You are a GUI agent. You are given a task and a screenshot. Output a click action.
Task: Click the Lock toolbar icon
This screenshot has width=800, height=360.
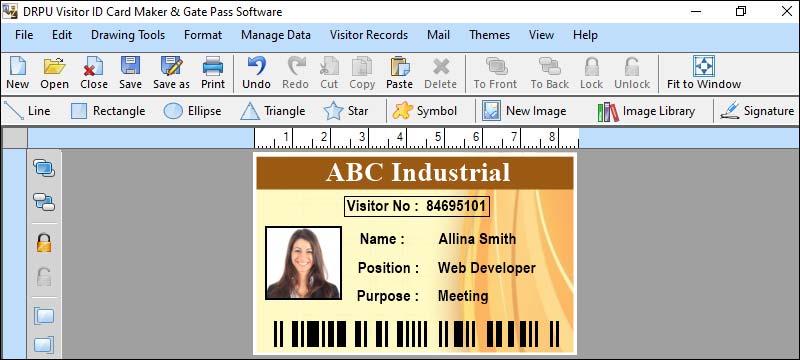click(591, 73)
